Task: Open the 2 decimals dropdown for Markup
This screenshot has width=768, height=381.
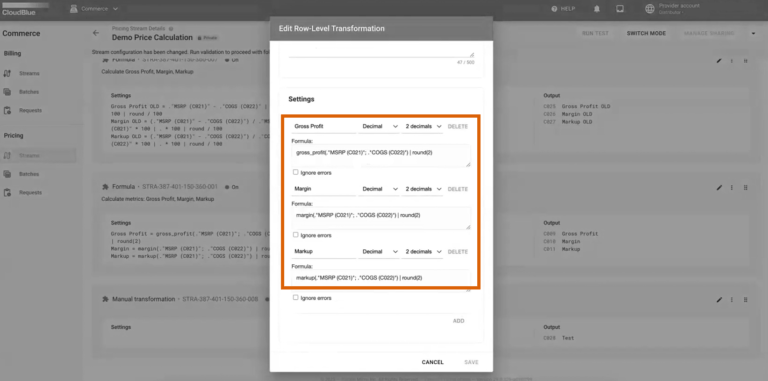Action: click(422, 252)
